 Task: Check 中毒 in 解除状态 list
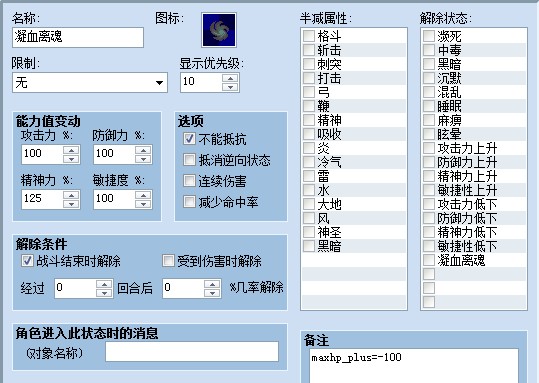(x=429, y=50)
